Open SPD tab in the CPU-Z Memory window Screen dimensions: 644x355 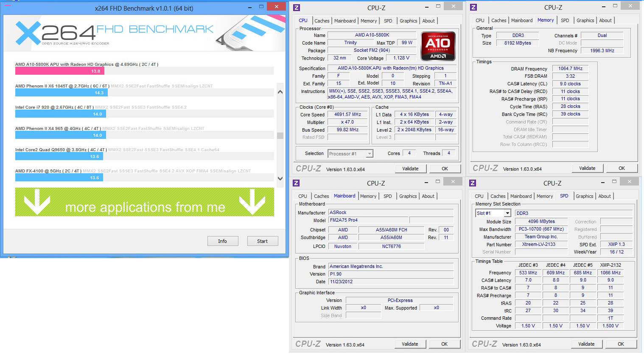(x=565, y=20)
